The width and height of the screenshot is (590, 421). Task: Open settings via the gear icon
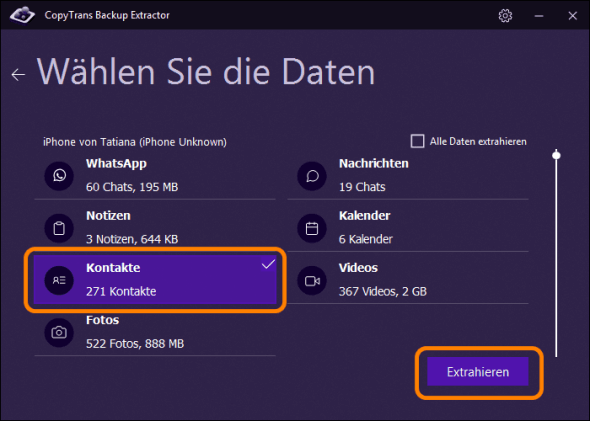(505, 16)
